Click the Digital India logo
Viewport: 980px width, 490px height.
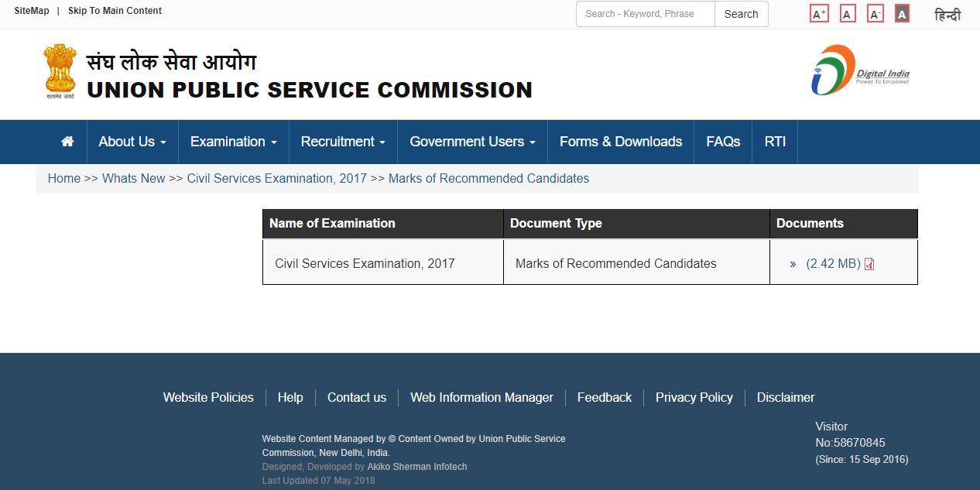[860, 70]
